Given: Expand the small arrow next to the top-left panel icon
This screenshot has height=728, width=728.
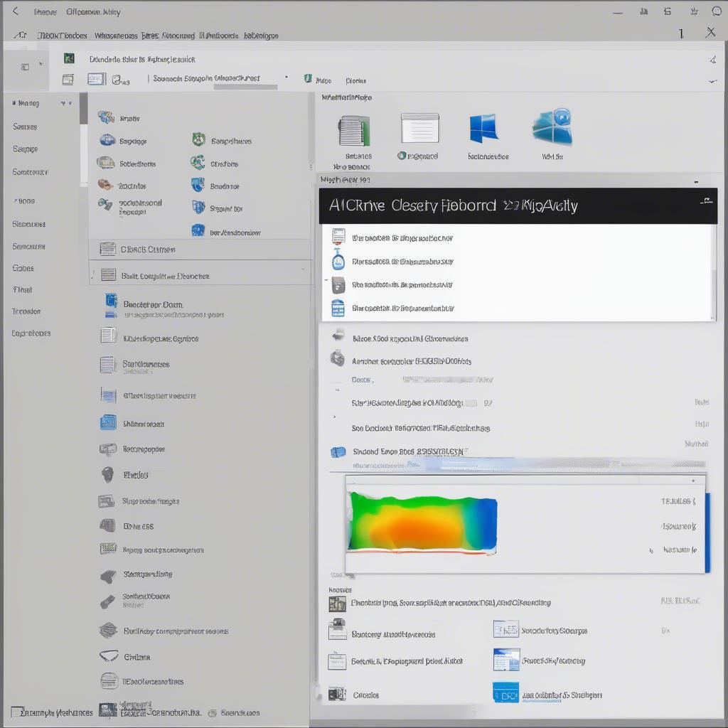Looking at the screenshot, I should 41,63.
